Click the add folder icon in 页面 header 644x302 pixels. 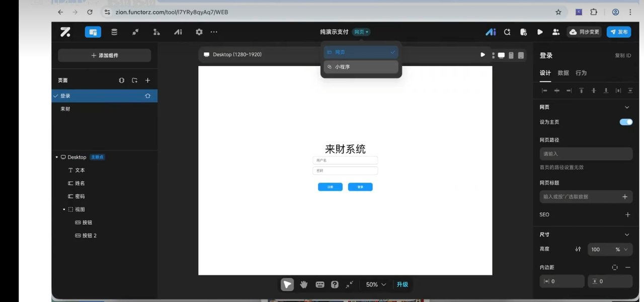click(134, 81)
